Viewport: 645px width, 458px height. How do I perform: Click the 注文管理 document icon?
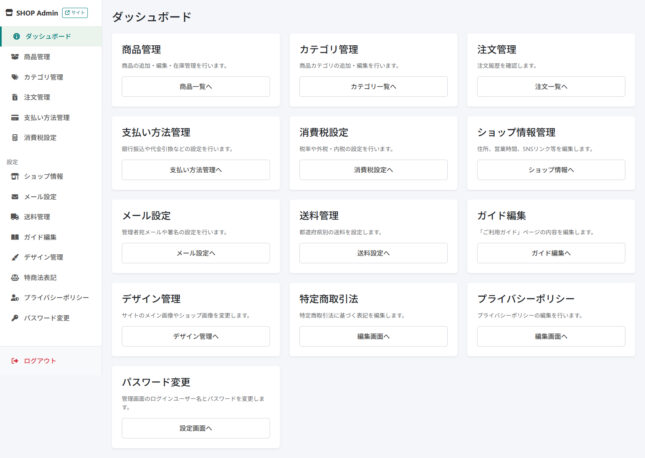pos(14,97)
